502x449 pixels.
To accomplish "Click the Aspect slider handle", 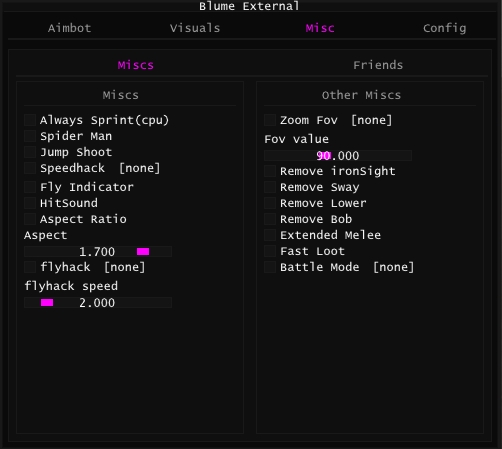I will (143, 251).
